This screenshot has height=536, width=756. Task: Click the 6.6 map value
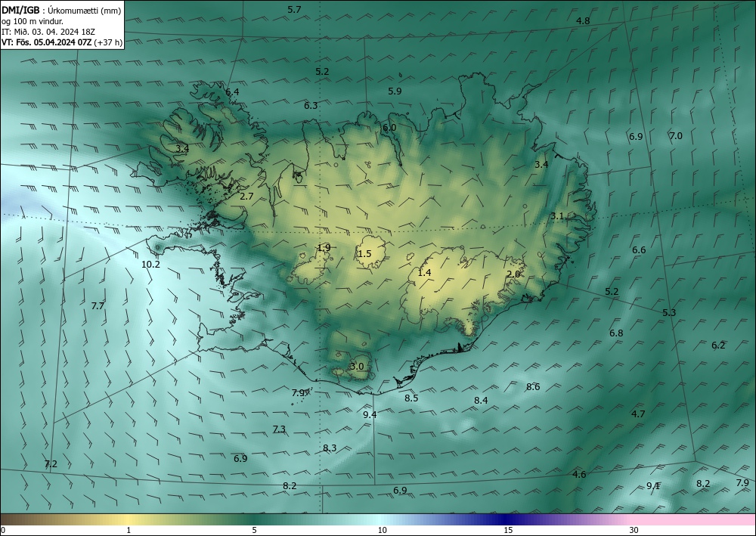tap(639, 249)
